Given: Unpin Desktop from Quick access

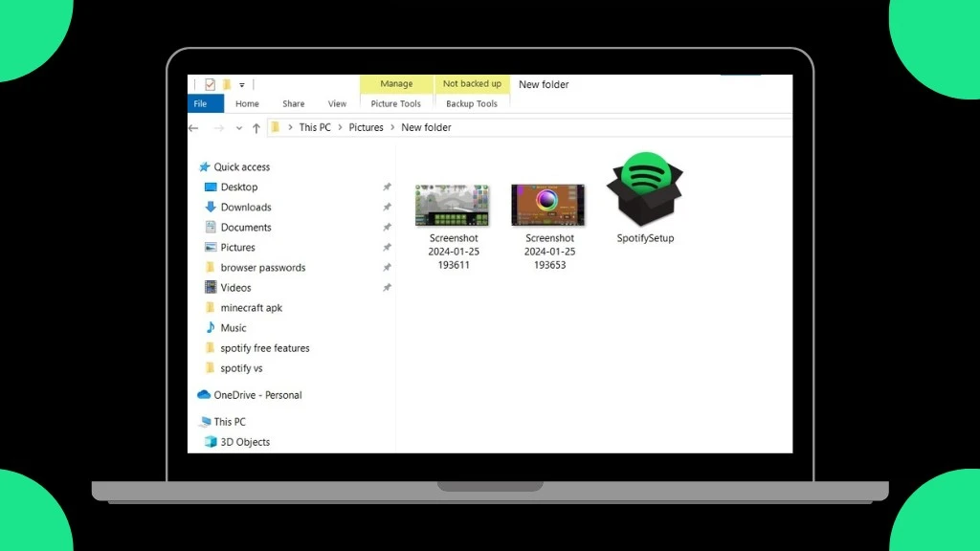Looking at the screenshot, I should click(x=387, y=187).
